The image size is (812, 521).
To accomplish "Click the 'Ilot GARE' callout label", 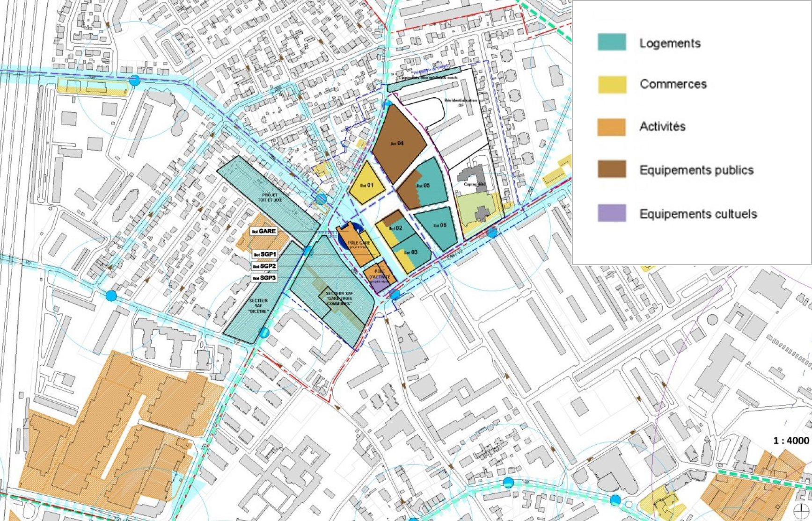I will pos(264,231).
